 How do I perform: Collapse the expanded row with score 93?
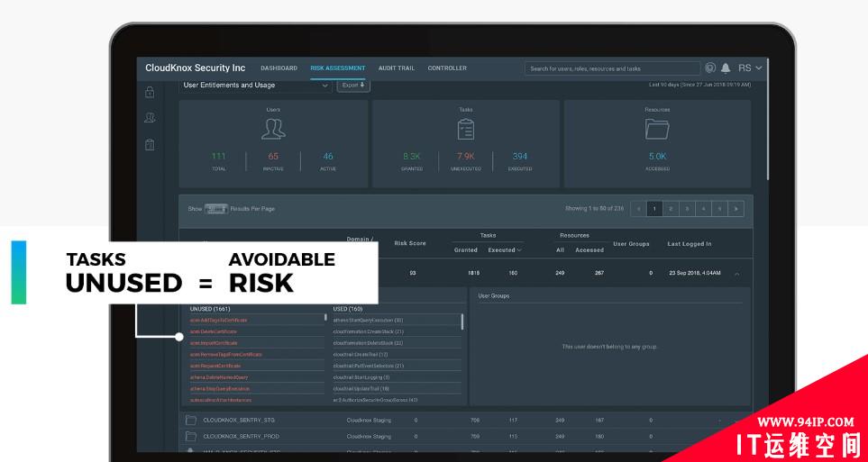pyautogui.click(x=736, y=273)
